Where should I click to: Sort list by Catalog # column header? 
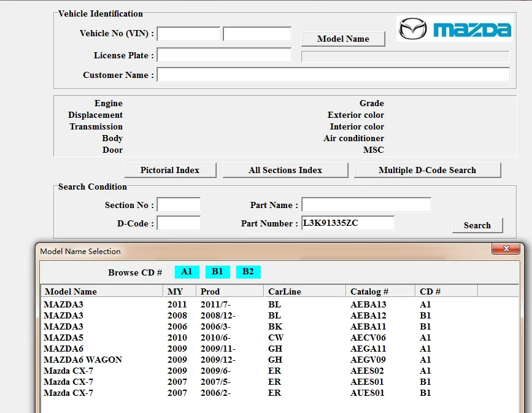(380, 291)
